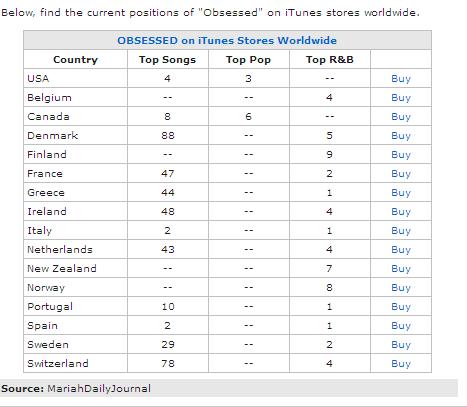Open the Buy link for Belgium
Image resolution: width=467 pixels, height=407 pixels.
[x=401, y=98]
